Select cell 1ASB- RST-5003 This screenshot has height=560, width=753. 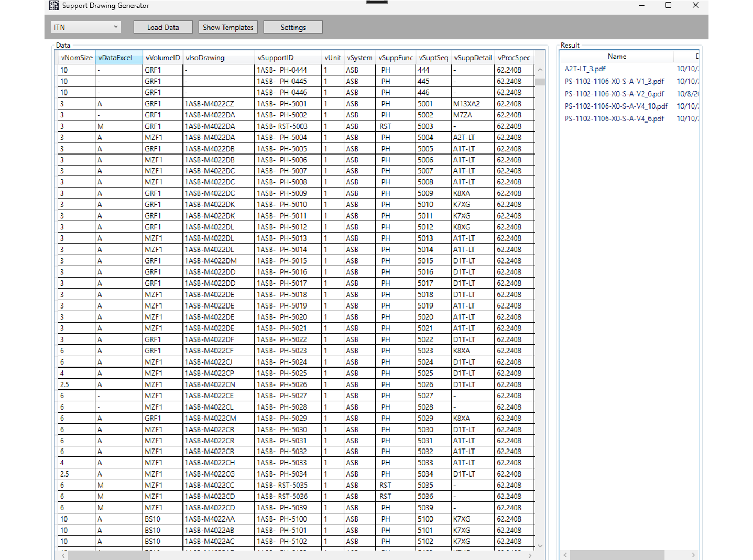click(x=288, y=126)
